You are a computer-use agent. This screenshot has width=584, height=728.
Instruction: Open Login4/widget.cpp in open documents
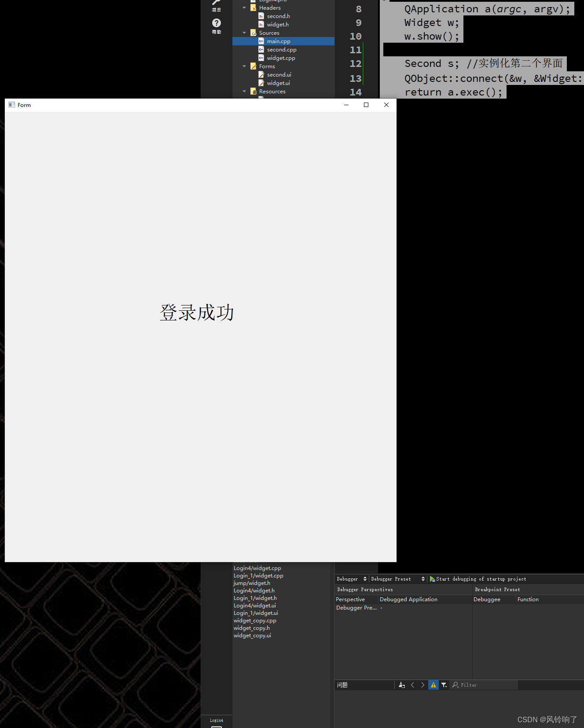tap(257, 568)
